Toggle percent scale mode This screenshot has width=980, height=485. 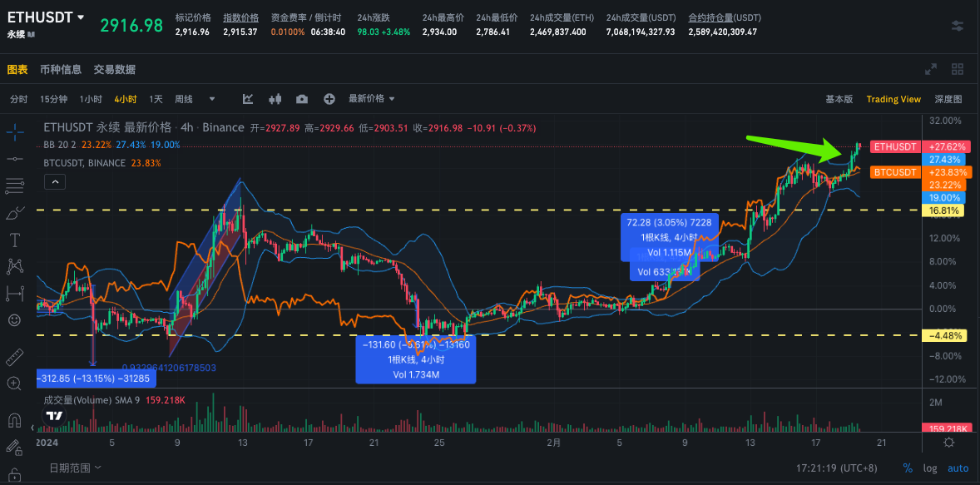(908, 468)
